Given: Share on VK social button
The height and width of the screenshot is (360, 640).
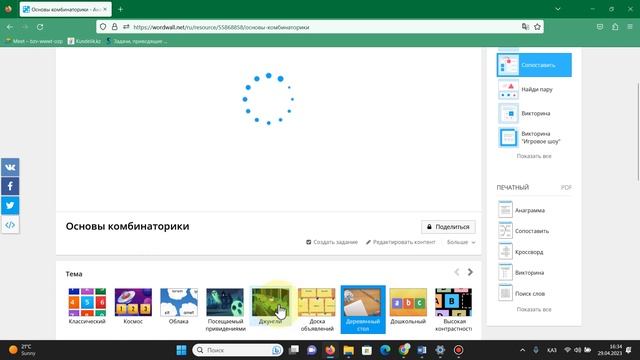Looking at the screenshot, I should click(x=10, y=167).
